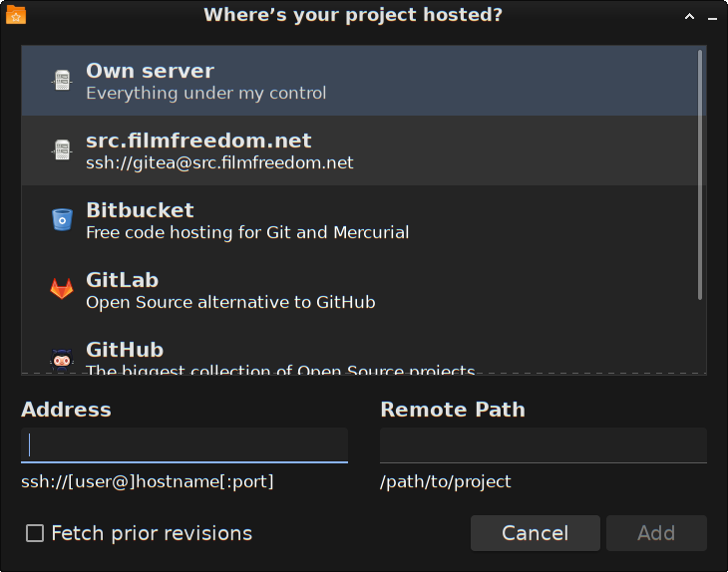The width and height of the screenshot is (728, 572).
Task: Click the Own server icon
Action: click(62, 81)
